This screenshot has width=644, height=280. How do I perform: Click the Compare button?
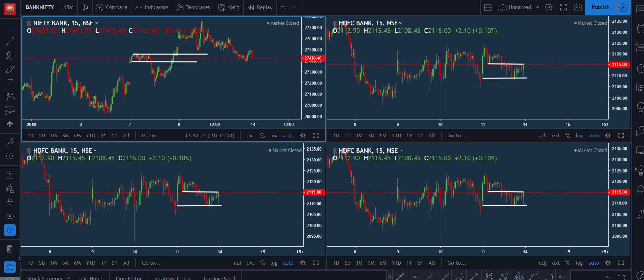(112, 7)
